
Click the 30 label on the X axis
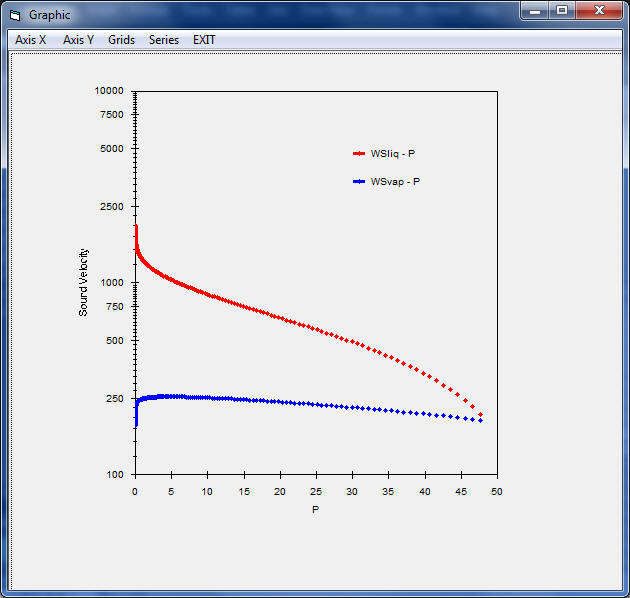[352, 492]
